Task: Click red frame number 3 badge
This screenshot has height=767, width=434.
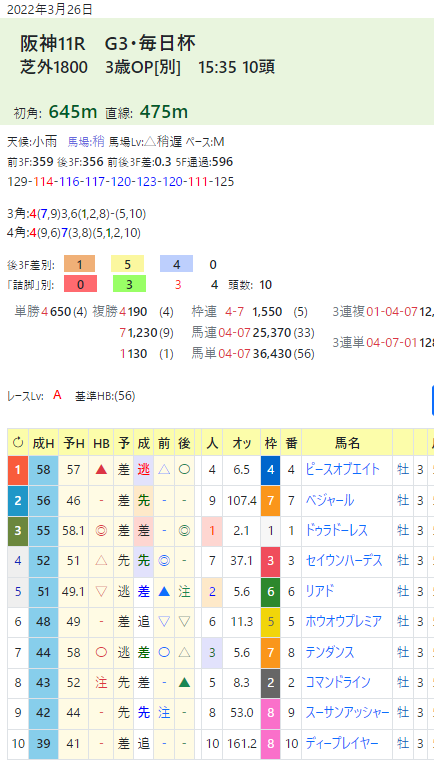Action: (x=270, y=561)
